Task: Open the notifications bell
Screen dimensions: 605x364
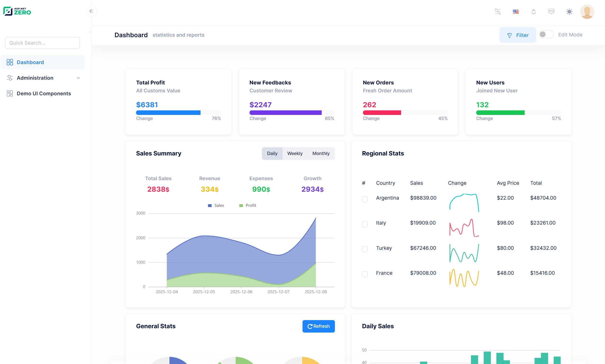Action: click(533, 12)
